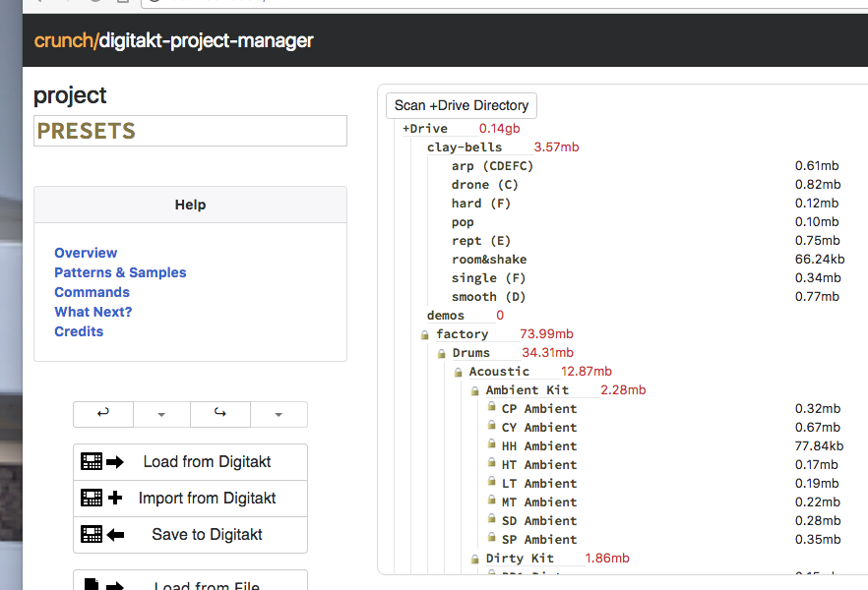Image resolution: width=868 pixels, height=590 pixels.
Task: Click the Load from Digitakt button
Action: pyautogui.click(x=190, y=462)
